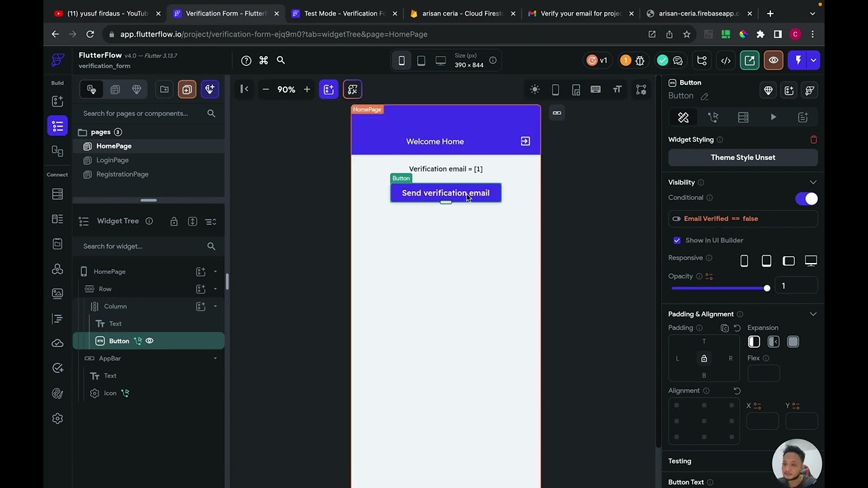Viewport: 868px width, 488px height.
Task: Toggle the Widget Tree lock icon
Action: click(x=174, y=222)
